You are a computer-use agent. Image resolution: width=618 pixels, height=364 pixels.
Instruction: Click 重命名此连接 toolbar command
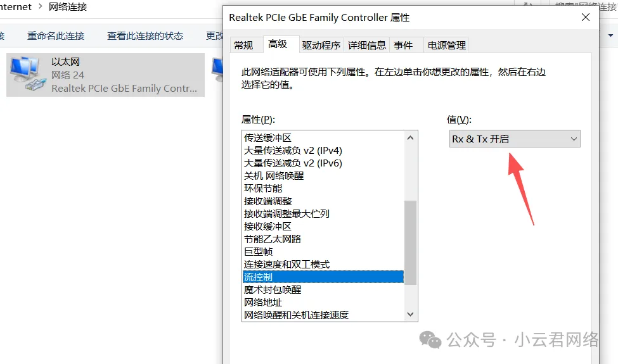[x=56, y=35]
